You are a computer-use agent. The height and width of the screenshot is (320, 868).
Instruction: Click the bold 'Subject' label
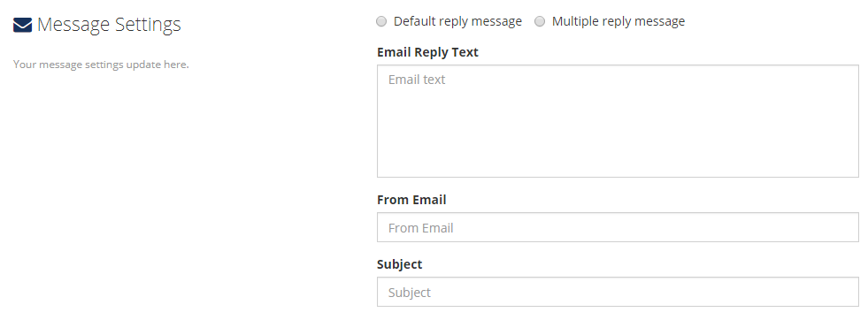399,264
